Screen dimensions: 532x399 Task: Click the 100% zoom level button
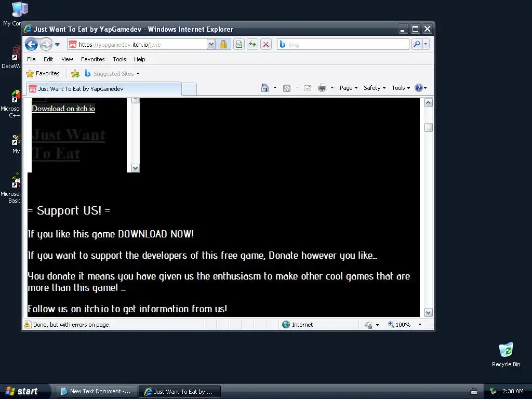(x=400, y=325)
